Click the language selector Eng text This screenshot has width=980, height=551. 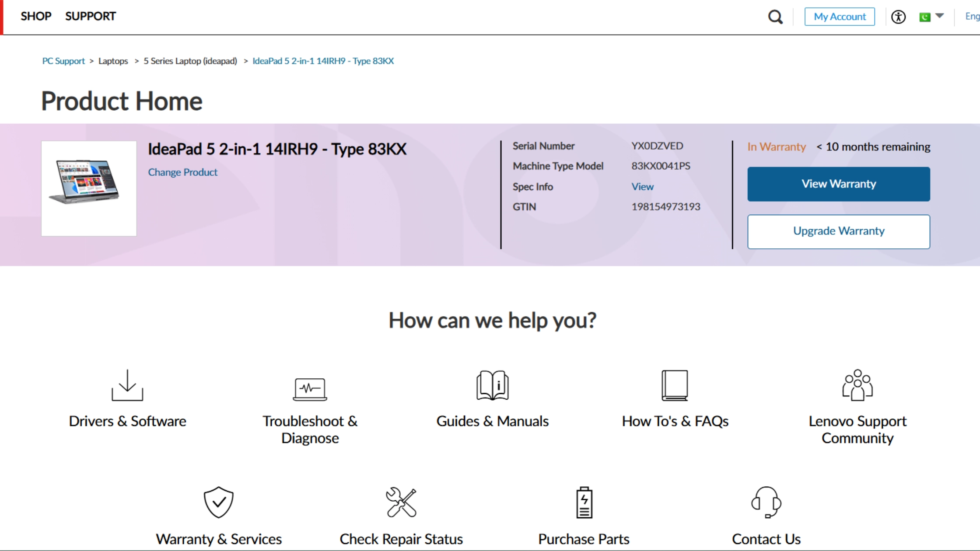972,16
